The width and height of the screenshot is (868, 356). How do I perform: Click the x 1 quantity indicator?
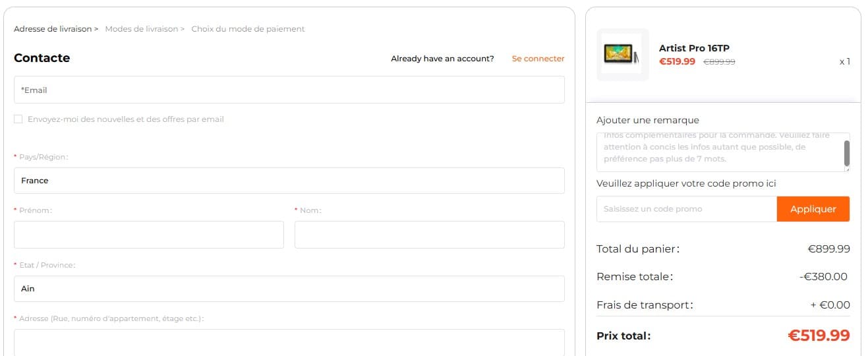(844, 62)
